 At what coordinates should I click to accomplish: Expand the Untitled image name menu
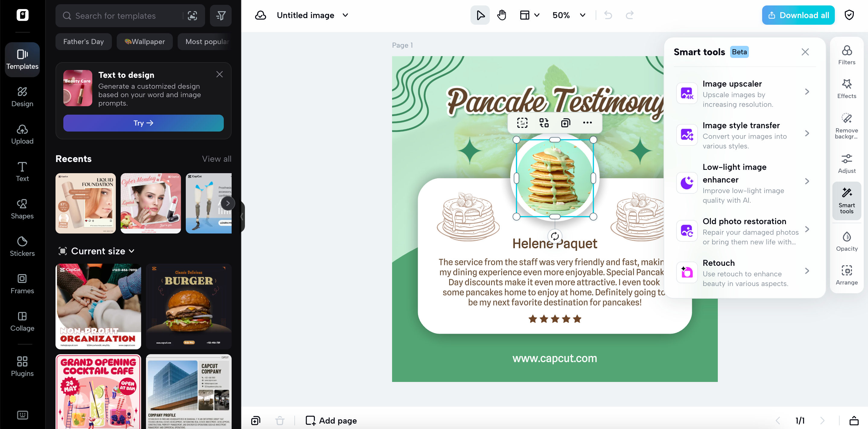click(345, 15)
